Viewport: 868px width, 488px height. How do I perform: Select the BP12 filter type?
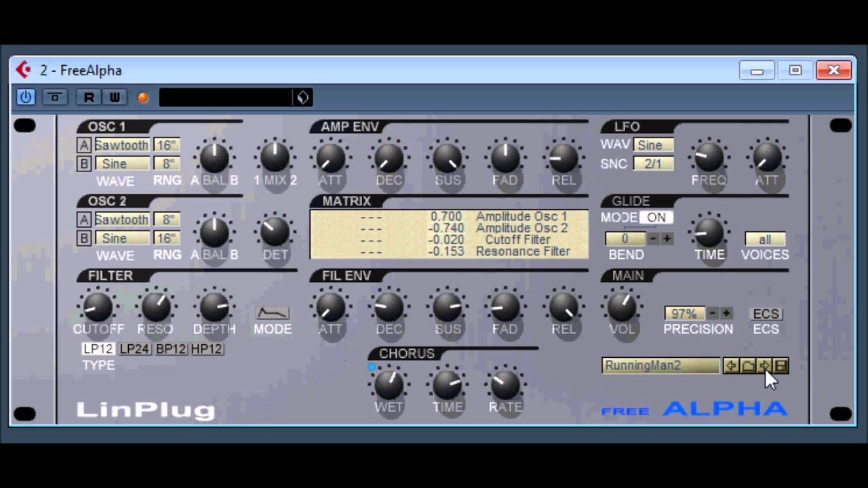[171, 349]
